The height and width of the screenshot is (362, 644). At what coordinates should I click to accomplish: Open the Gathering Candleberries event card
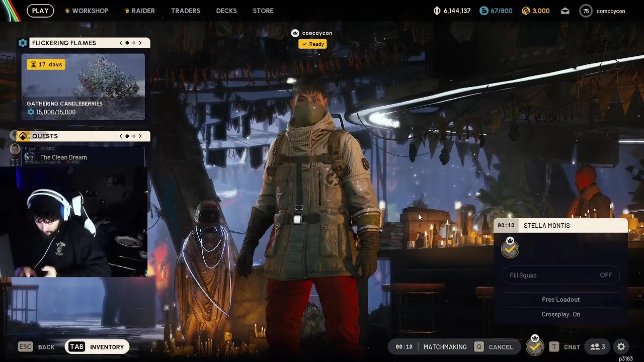pyautogui.click(x=83, y=87)
